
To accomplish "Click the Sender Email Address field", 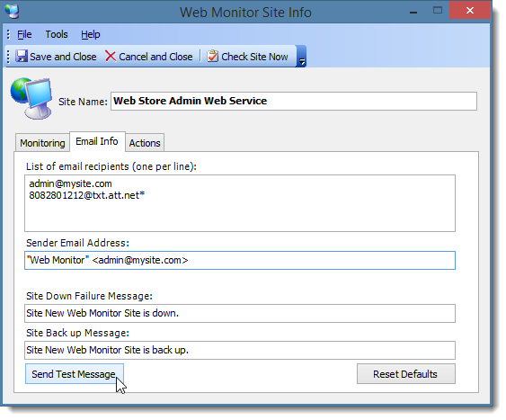I will [x=240, y=260].
